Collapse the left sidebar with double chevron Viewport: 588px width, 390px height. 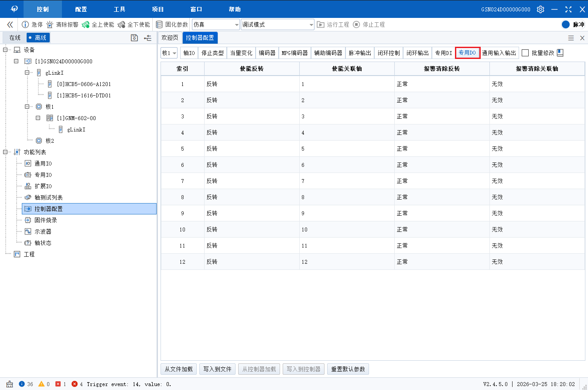click(x=10, y=25)
